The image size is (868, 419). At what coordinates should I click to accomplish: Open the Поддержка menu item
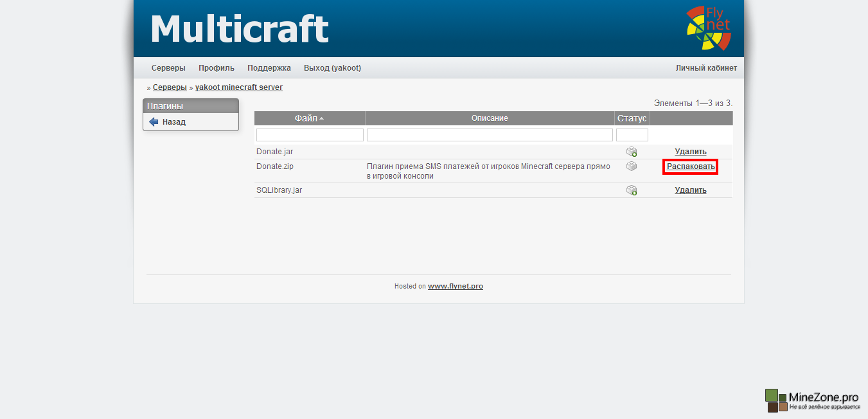coord(269,68)
